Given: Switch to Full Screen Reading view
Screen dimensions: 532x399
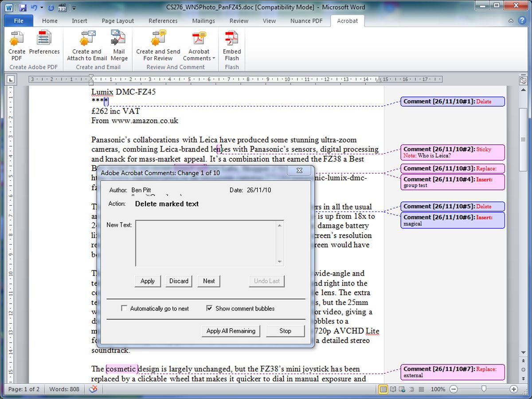Looking at the screenshot, I should point(392,389).
